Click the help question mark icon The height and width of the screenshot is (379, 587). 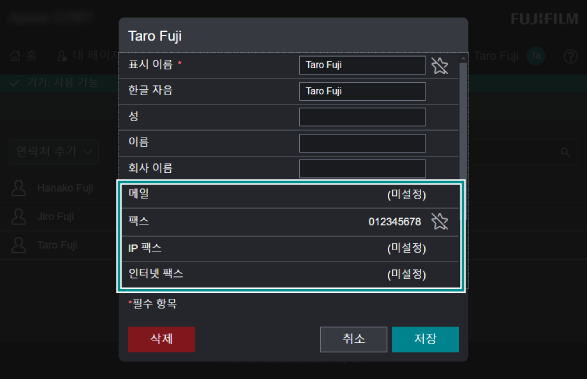[571, 57]
